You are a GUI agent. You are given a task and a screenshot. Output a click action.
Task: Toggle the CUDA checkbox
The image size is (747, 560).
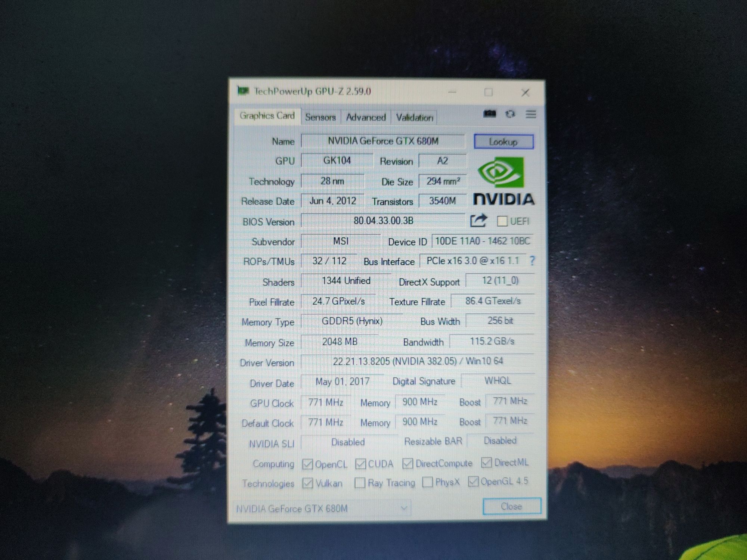tap(360, 464)
